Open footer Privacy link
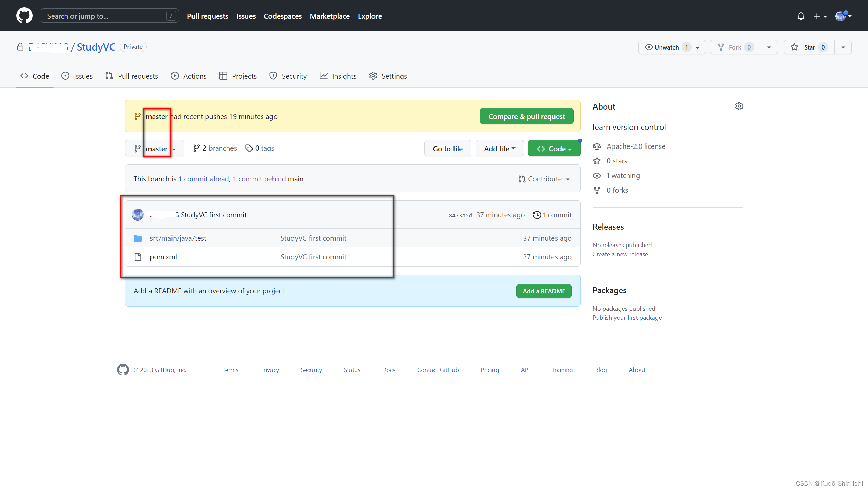 pyautogui.click(x=269, y=370)
